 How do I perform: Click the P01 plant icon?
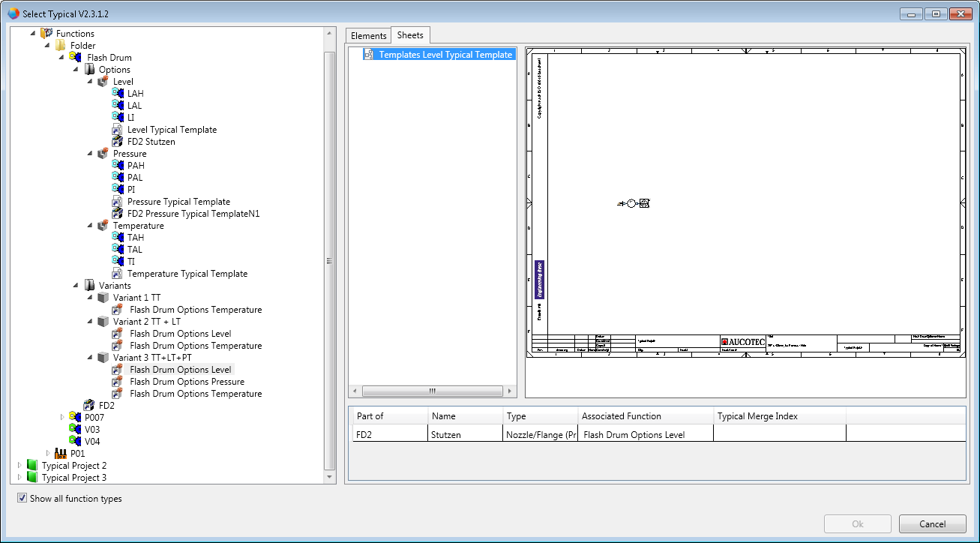tap(61, 454)
